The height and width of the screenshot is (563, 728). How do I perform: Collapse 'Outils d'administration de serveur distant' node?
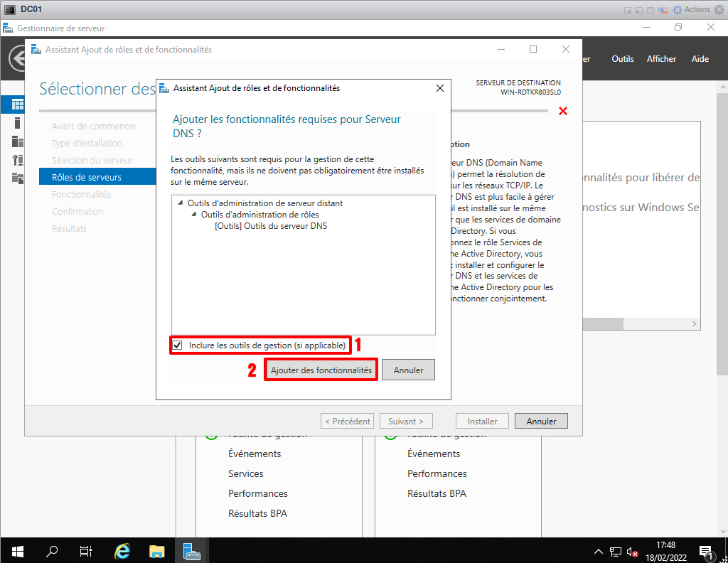[181, 203]
